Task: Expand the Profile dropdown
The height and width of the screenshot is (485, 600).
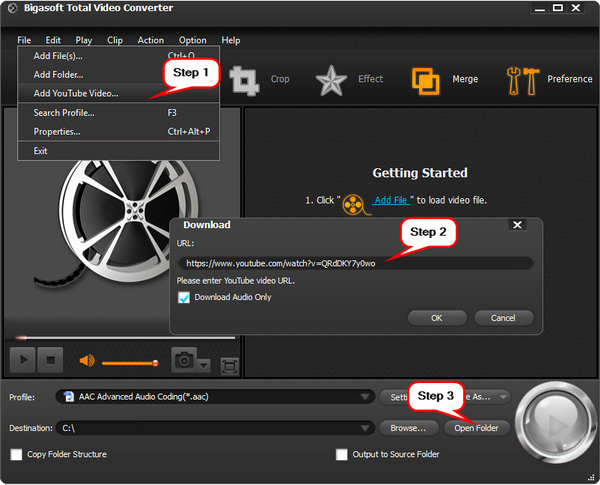Action: pos(365,397)
